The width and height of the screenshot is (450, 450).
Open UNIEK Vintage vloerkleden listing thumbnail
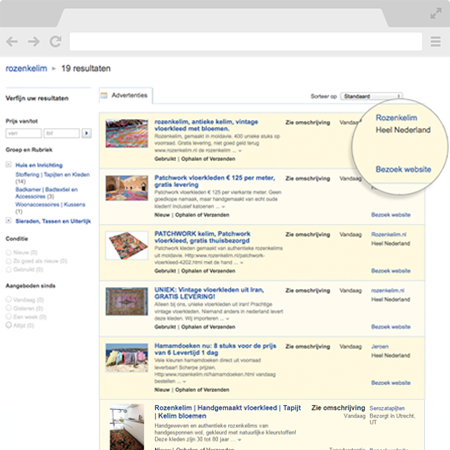(x=127, y=301)
